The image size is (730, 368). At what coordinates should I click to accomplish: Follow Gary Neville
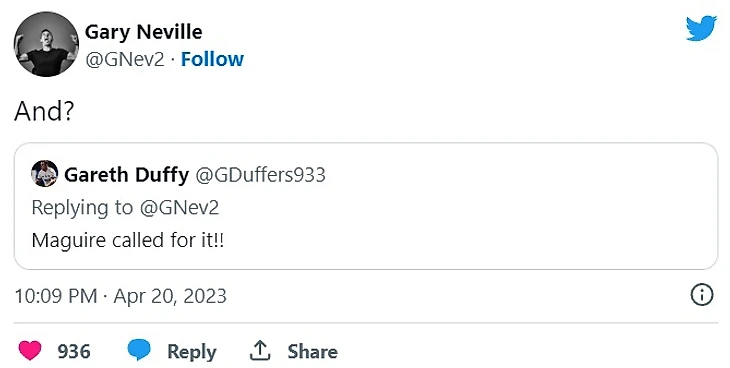212,59
